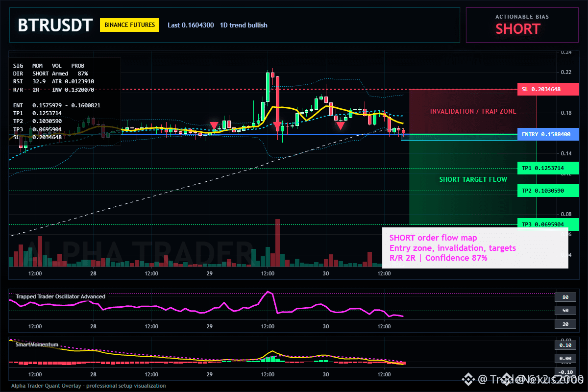Click the RSI 32.9 ATR stats row

[54, 81]
